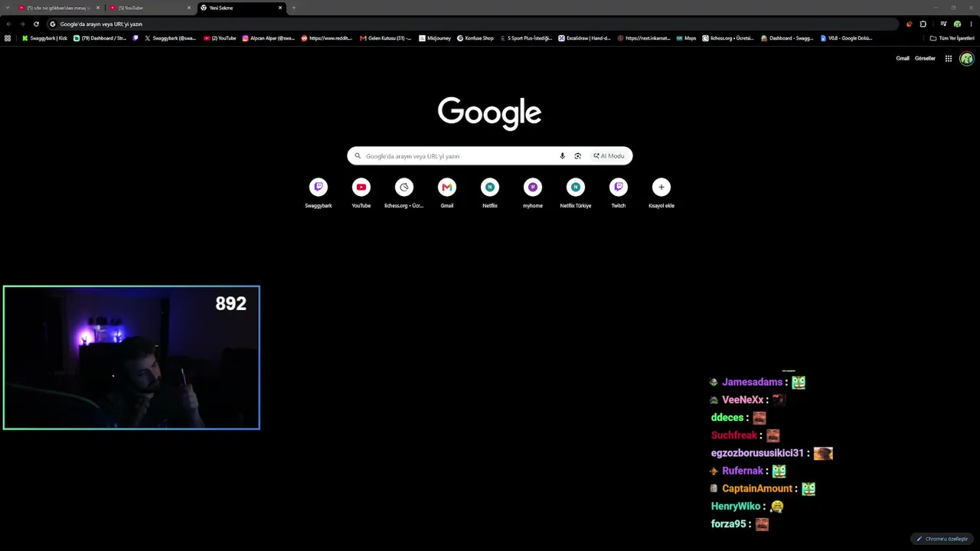This screenshot has height=551, width=980.
Task: Reload the page
Action: [x=36, y=24]
